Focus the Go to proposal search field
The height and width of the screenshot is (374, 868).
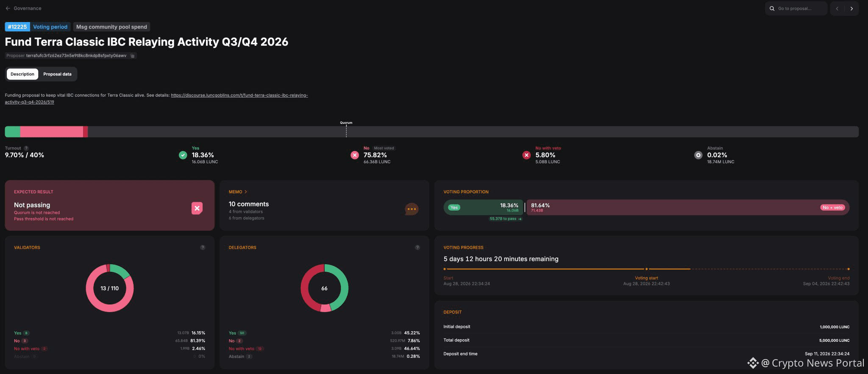tap(796, 8)
